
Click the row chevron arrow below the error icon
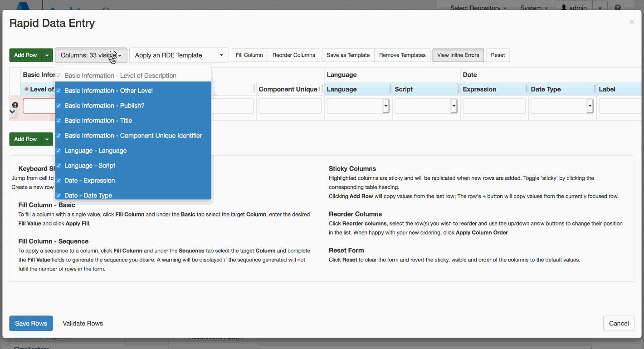coord(13,112)
